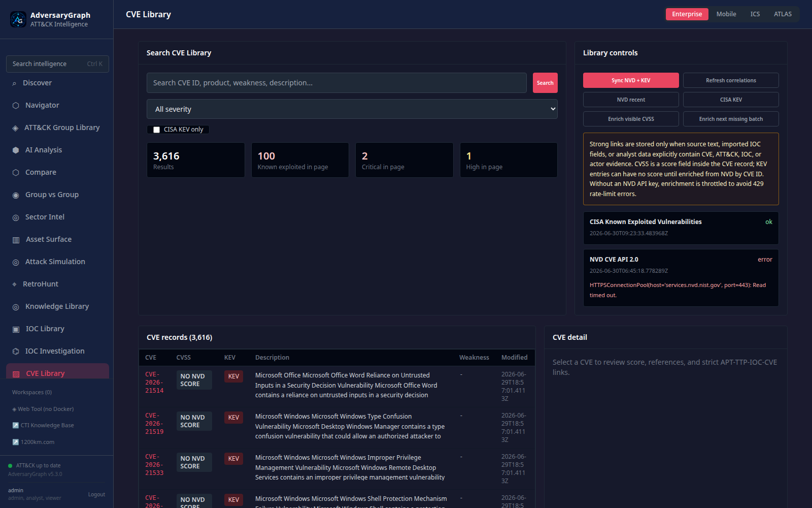Open the All severity dropdown
812x508 pixels.
(352, 109)
